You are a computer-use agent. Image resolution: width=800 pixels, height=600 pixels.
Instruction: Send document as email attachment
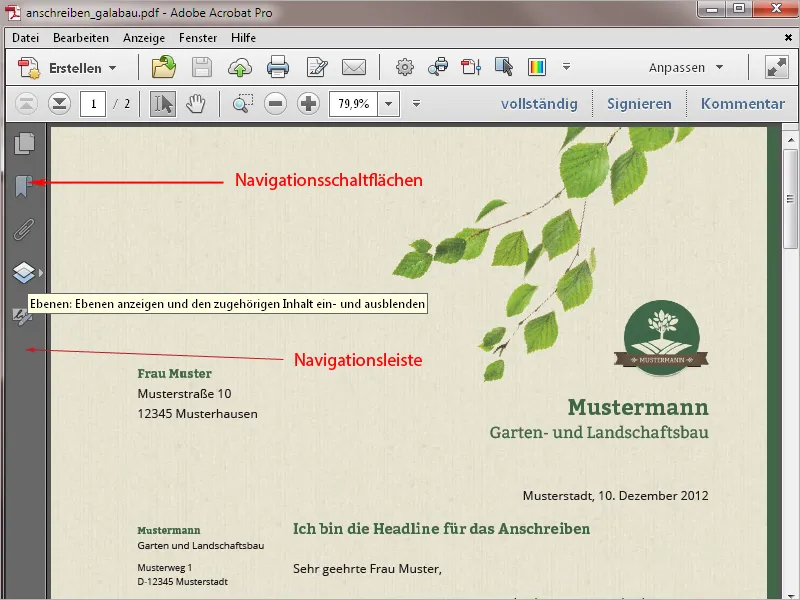[355, 68]
